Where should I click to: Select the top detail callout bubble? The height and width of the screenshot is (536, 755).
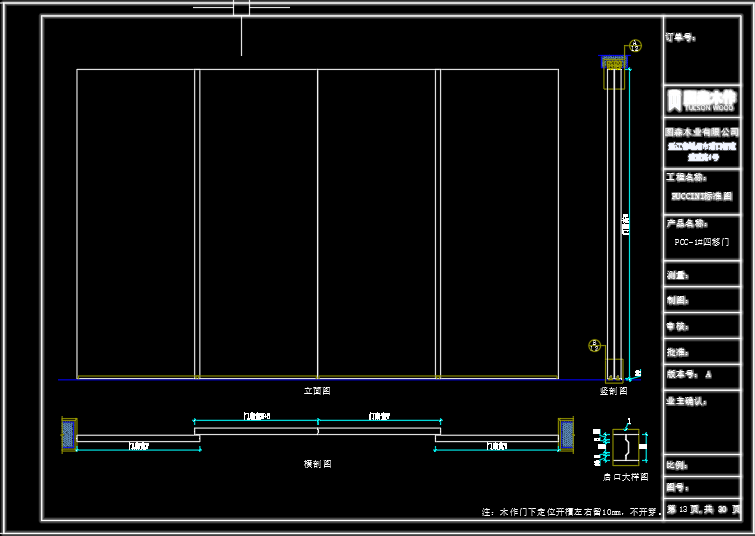(636, 46)
